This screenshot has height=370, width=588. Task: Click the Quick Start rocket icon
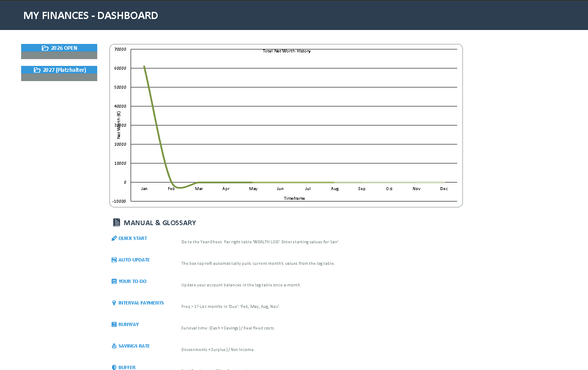coord(114,238)
